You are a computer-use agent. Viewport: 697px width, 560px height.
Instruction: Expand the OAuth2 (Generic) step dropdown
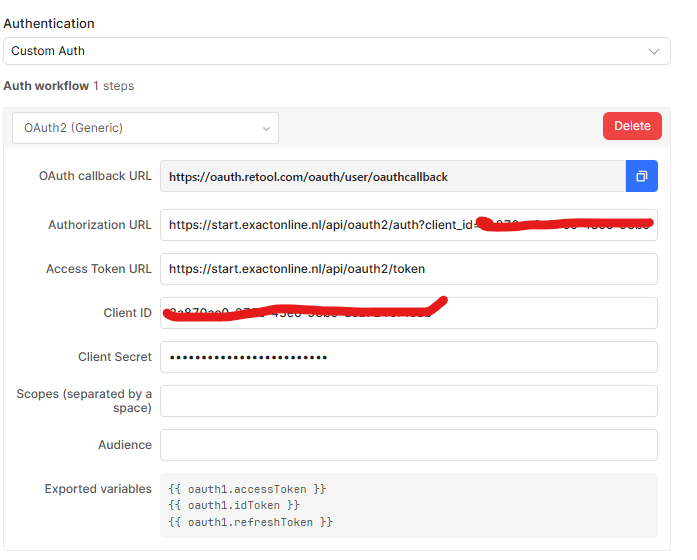(145, 128)
